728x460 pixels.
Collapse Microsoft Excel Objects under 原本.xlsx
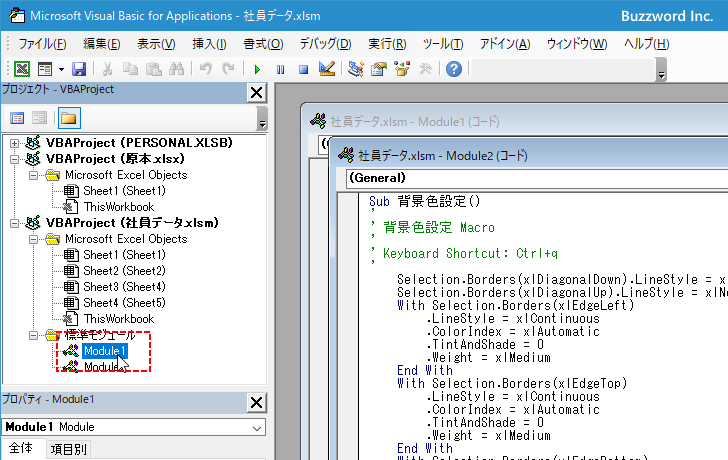33,175
